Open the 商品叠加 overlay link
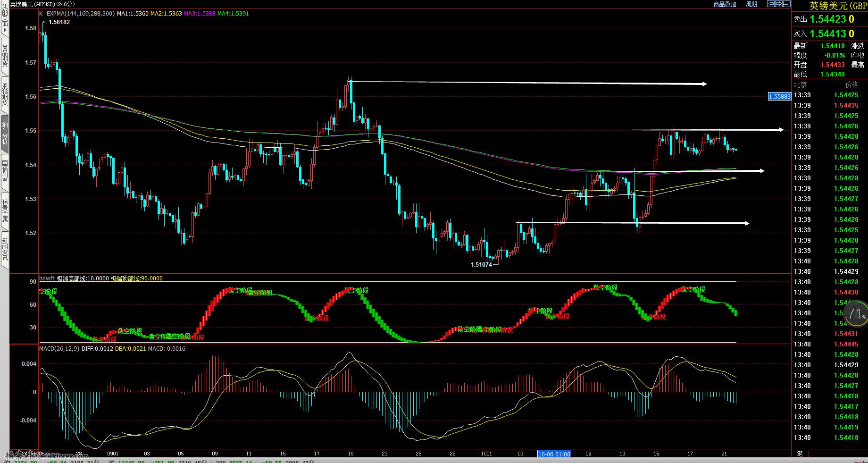The width and height of the screenshot is (868, 463). tap(725, 4)
